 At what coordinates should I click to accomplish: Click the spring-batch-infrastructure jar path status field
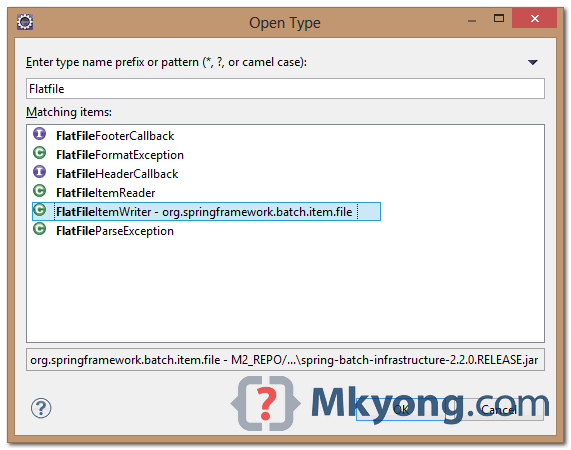coord(285,360)
